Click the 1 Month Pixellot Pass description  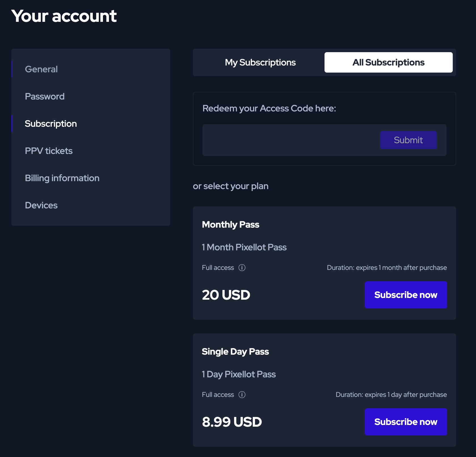244,247
